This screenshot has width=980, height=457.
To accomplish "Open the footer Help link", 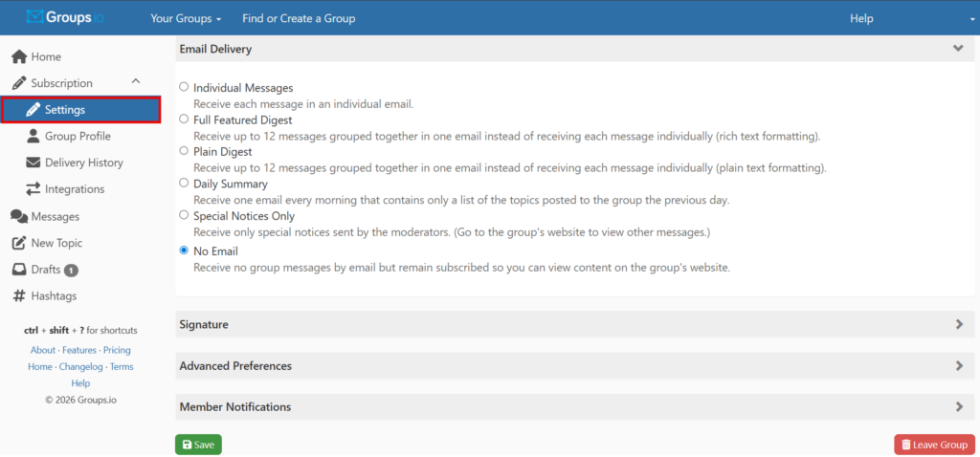I will click(80, 383).
